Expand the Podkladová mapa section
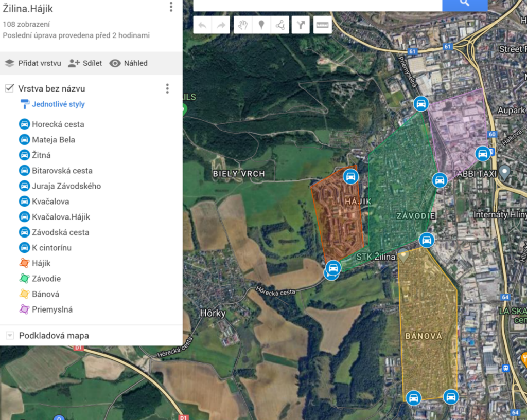Screen dimensions: 527x420 10,335
